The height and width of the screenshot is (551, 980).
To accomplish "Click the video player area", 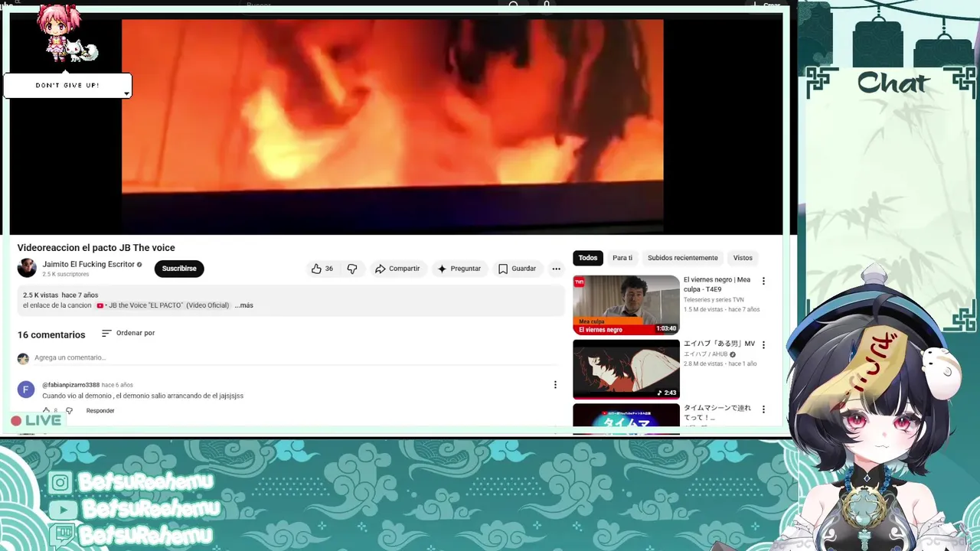I will point(393,126).
